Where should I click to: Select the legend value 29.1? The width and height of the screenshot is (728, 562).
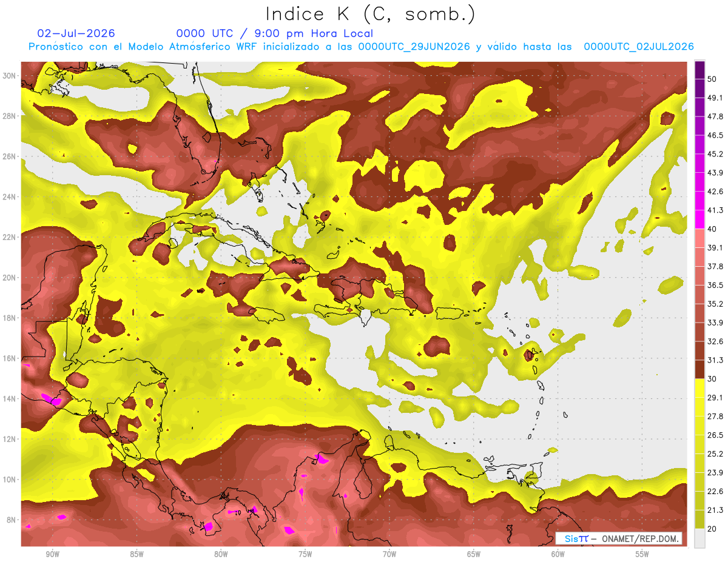[x=715, y=398]
